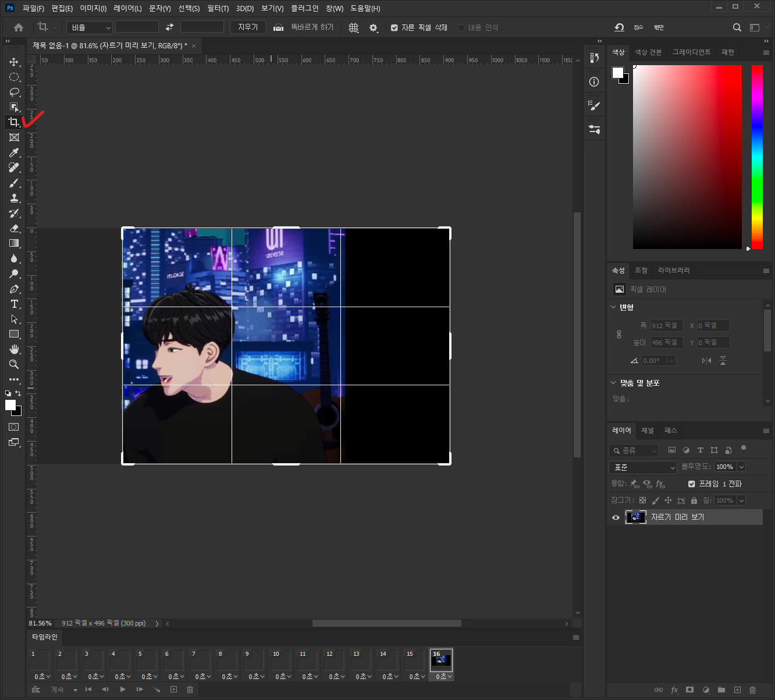Click the 지우기 button
775x700 pixels.
tap(248, 27)
